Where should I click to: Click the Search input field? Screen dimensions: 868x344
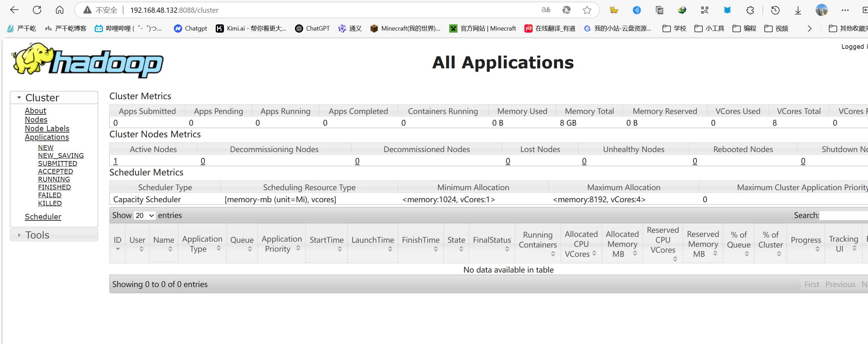tap(844, 216)
